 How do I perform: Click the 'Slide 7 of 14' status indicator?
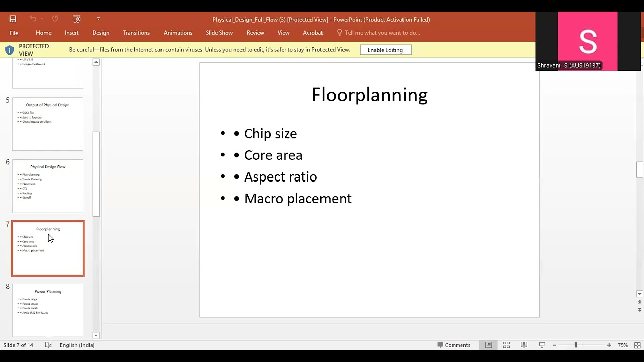pyautogui.click(x=18, y=345)
